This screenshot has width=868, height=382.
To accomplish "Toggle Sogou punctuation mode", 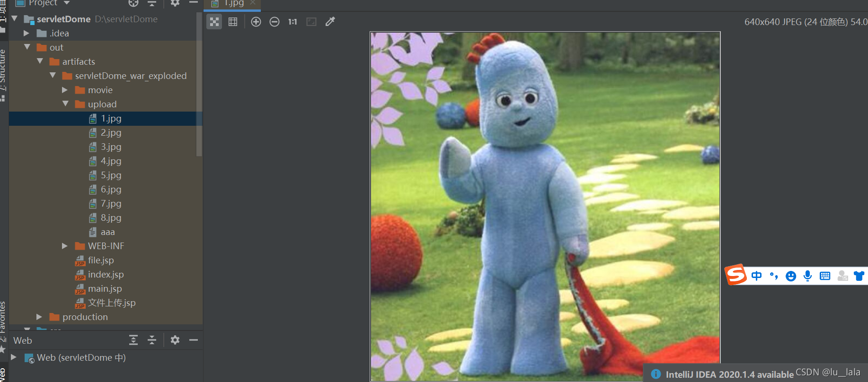I will (774, 276).
